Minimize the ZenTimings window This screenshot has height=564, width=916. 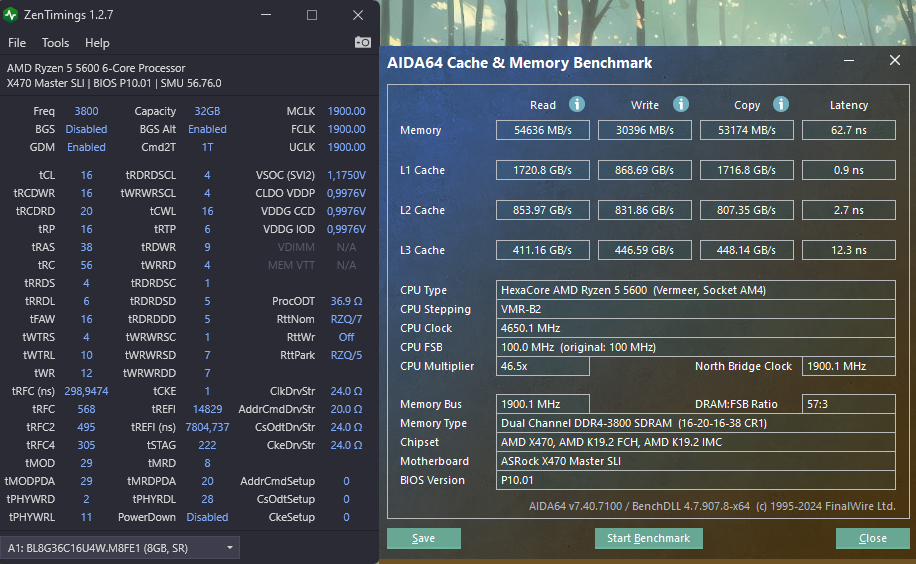pos(266,15)
